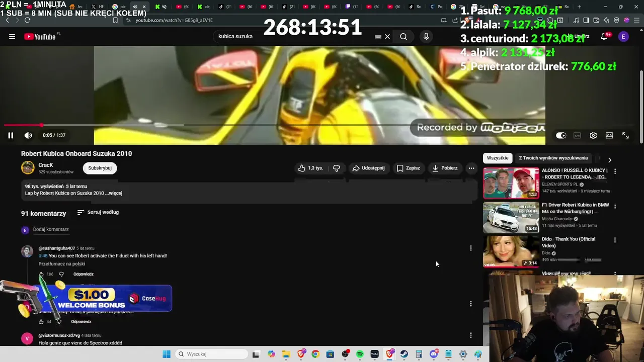Bookmark this page with the bookmark icon
This screenshot has height=362, width=644.
point(115,20)
